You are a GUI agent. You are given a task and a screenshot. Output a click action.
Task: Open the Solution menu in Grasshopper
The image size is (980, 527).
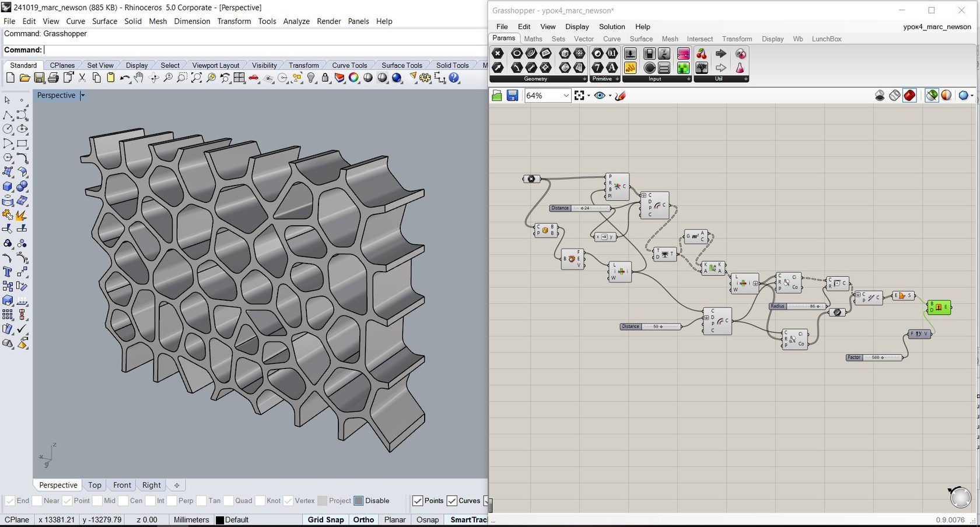[x=611, y=27]
